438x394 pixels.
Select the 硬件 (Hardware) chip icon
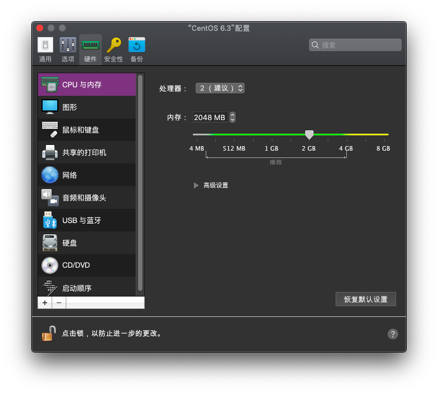(90, 49)
